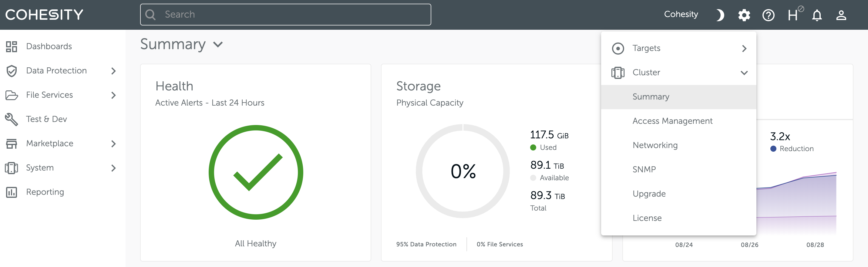Click All Healthy status text
The width and height of the screenshot is (868, 267).
(x=256, y=243)
